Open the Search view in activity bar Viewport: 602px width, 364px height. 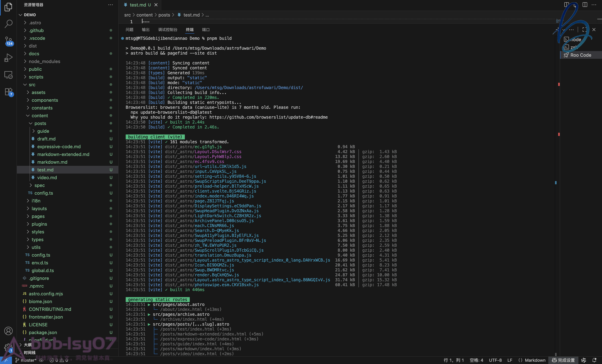8,24
